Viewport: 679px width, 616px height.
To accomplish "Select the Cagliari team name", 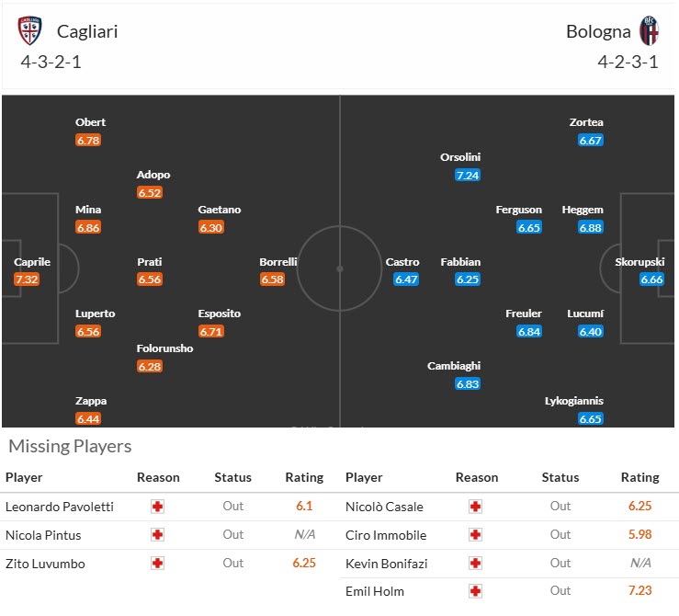I will pyautogui.click(x=87, y=31).
